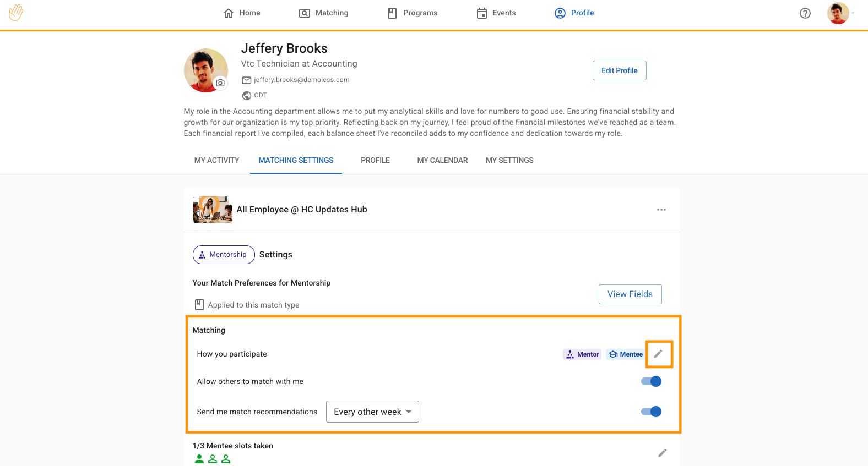Click the All Employee program thumbnail image
868x466 pixels.
click(x=212, y=210)
